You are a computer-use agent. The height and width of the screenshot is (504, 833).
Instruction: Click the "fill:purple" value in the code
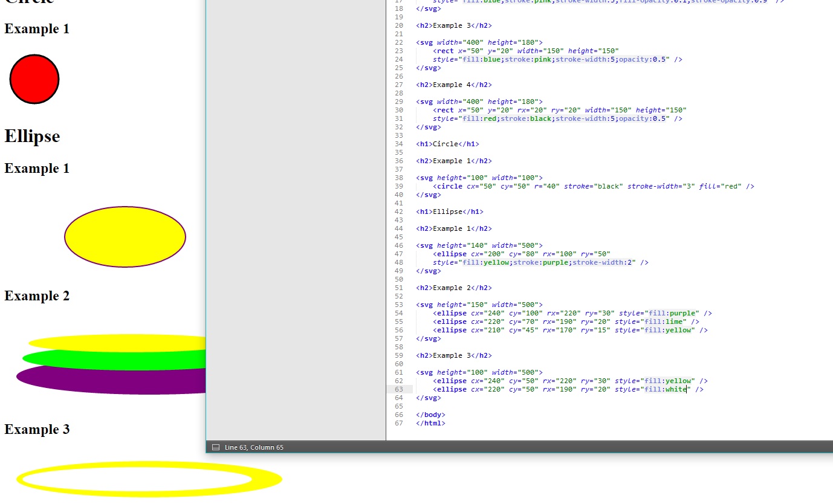[x=672, y=313]
